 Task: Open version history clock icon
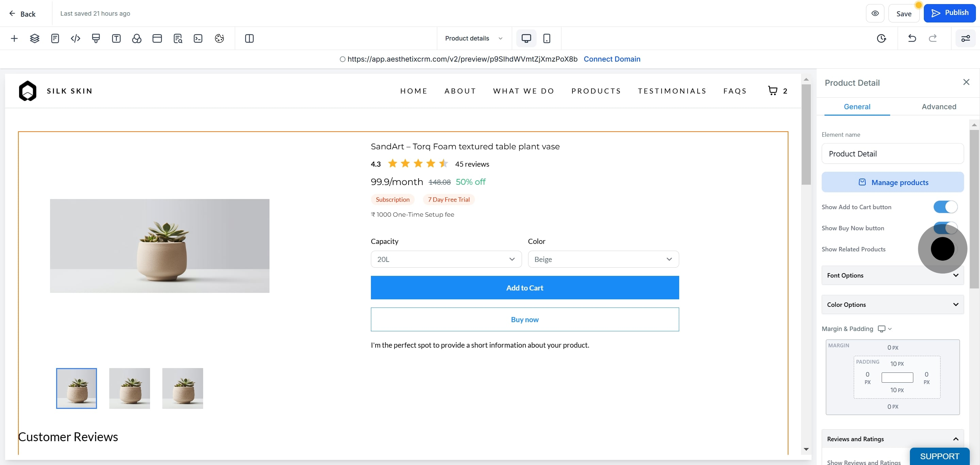pyautogui.click(x=881, y=38)
